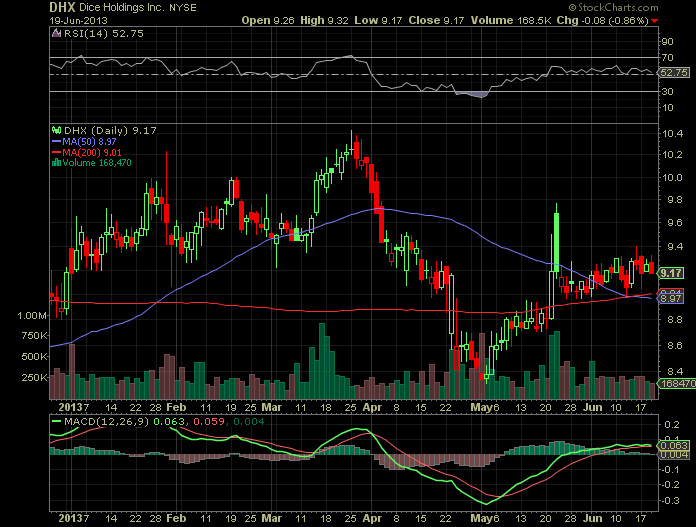
Task: Click the Volume 168,470 legend text
Action: coord(97,162)
